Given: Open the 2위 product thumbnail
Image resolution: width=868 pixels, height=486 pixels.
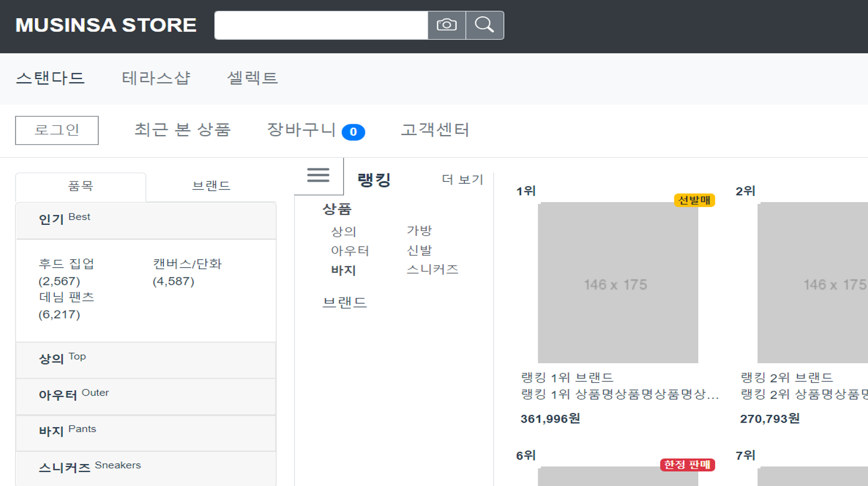Looking at the screenshot, I should tap(813, 283).
